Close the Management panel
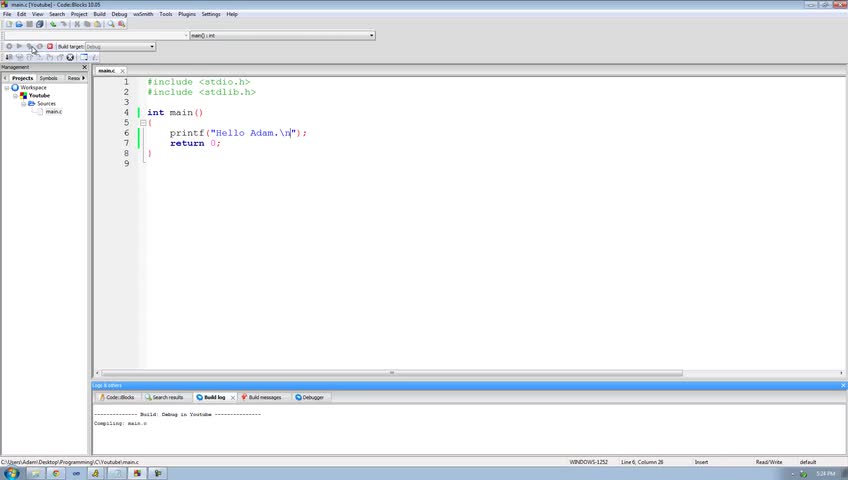The image size is (848, 480). [84, 67]
